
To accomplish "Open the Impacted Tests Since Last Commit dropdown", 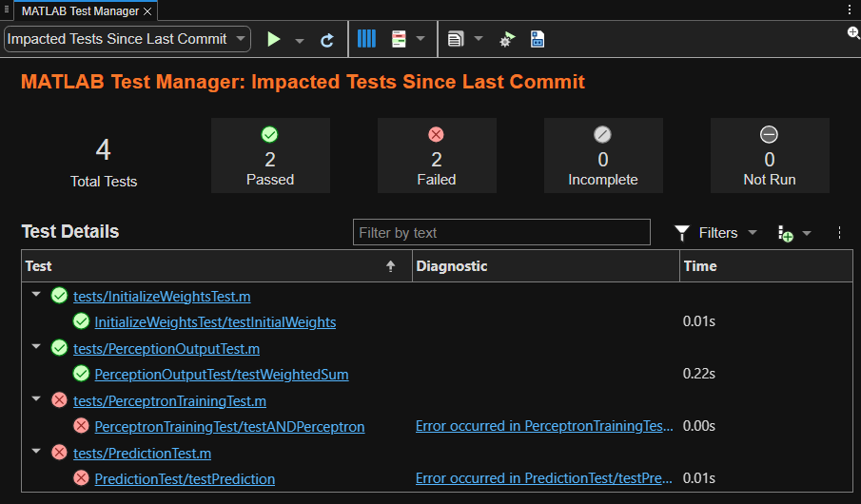I will (127, 39).
